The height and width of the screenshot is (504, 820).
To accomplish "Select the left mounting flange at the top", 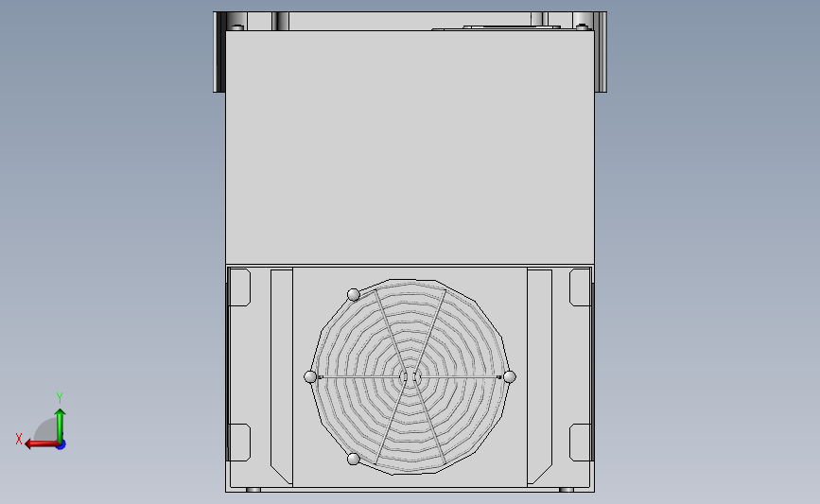I will point(219,52).
